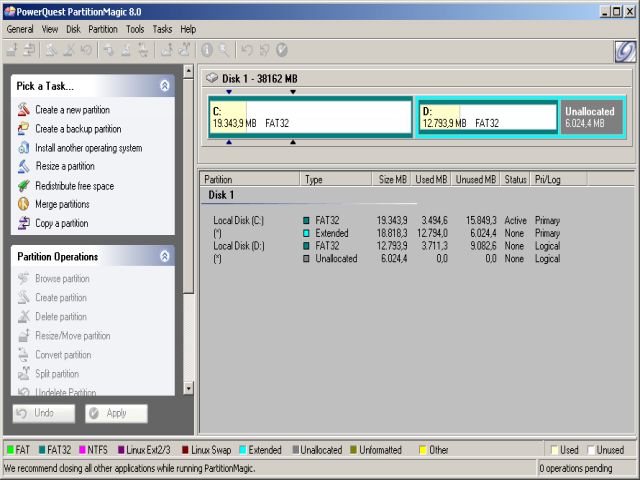Screen dimensions: 640x480
Task: Click the Type column header
Action: (x=336, y=179)
